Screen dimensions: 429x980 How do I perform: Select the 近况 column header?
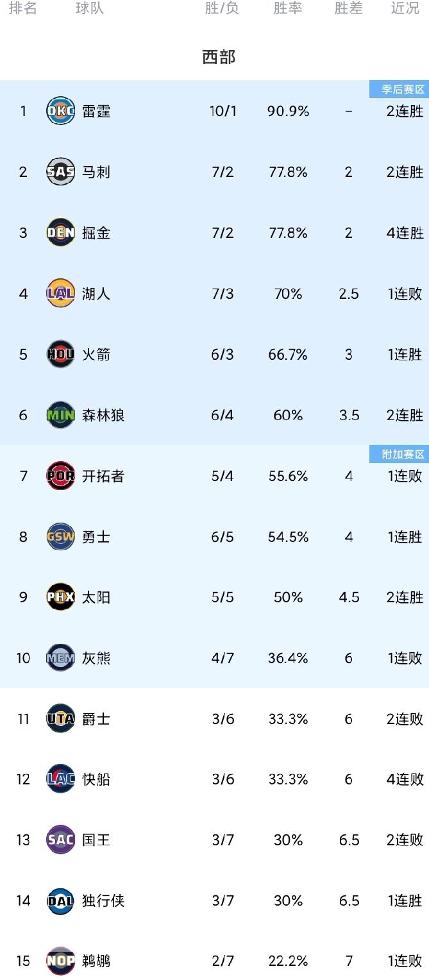(x=404, y=9)
